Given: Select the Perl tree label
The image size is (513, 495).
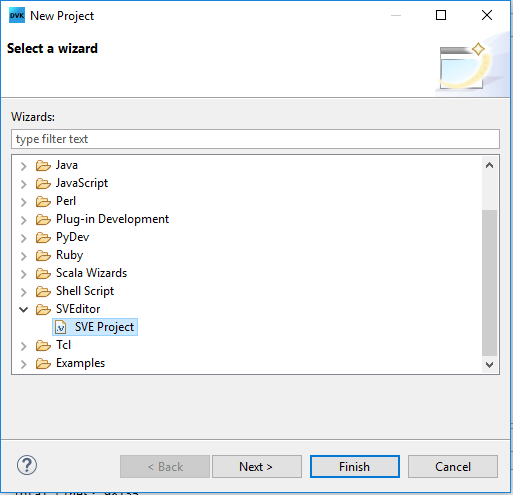Looking at the screenshot, I should pyautogui.click(x=66, y=201).
